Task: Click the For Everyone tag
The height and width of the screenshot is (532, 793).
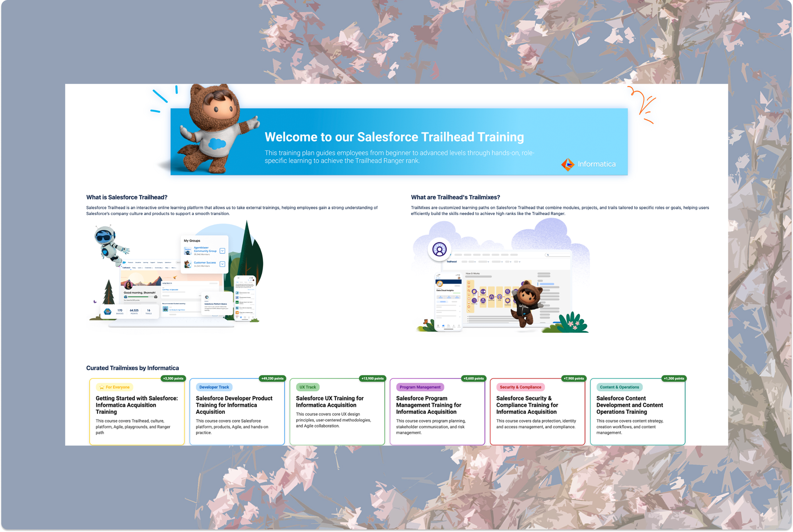Action: [115, 387]
